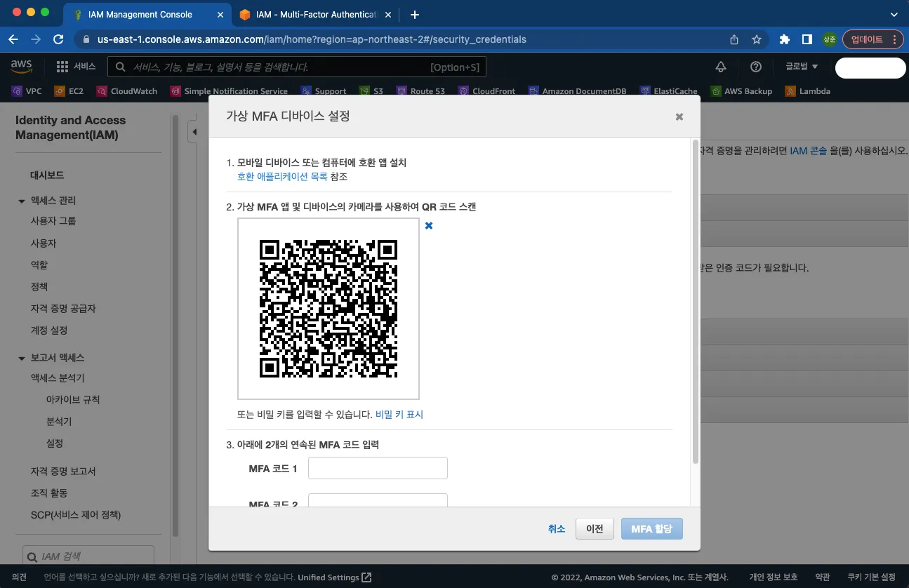Open the AWS help question mark menu

(x=756, y=67)
